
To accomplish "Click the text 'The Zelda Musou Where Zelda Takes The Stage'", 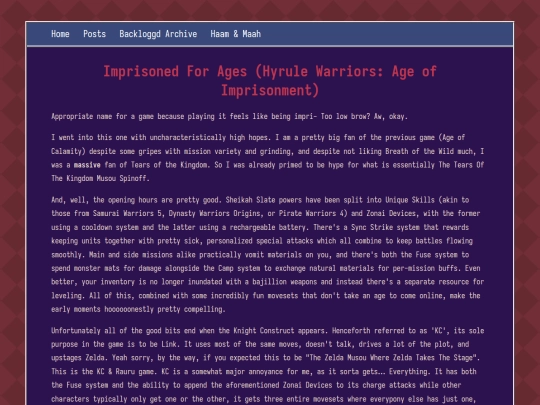I will coord(393,358).
